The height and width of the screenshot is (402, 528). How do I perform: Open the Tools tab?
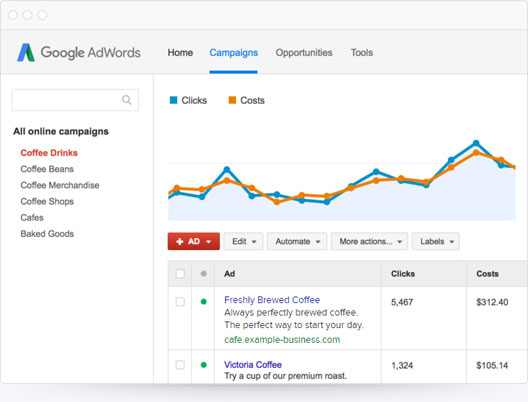click(x=362, y=53)
